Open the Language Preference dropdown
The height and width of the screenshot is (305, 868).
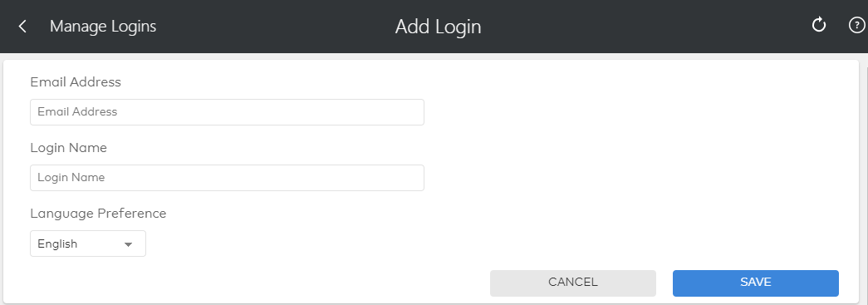(88, 244)
